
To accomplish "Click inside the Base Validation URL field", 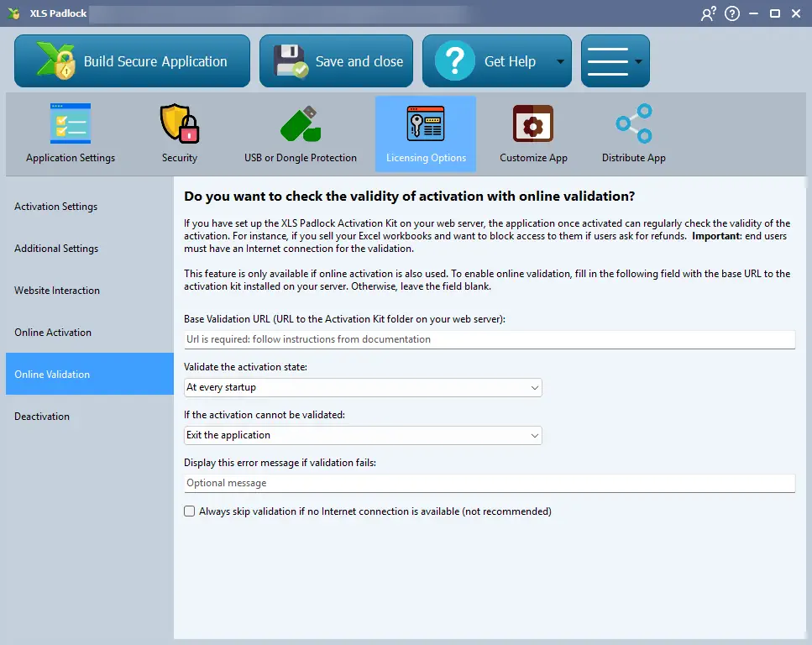I will (490, 339).
